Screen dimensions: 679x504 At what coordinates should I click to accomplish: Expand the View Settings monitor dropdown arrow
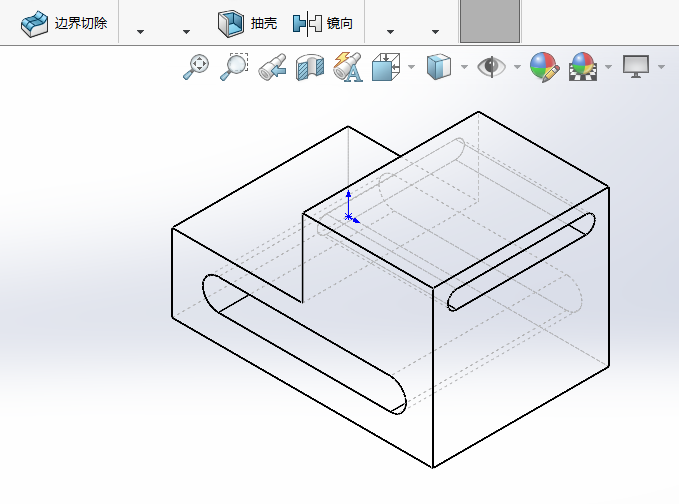point(662,68)
